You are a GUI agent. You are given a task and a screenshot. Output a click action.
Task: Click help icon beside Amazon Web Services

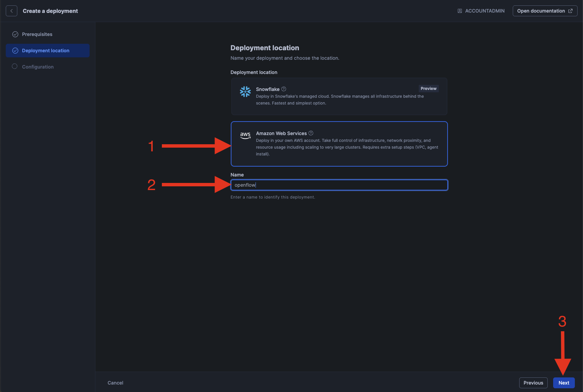tap(311, 133)
